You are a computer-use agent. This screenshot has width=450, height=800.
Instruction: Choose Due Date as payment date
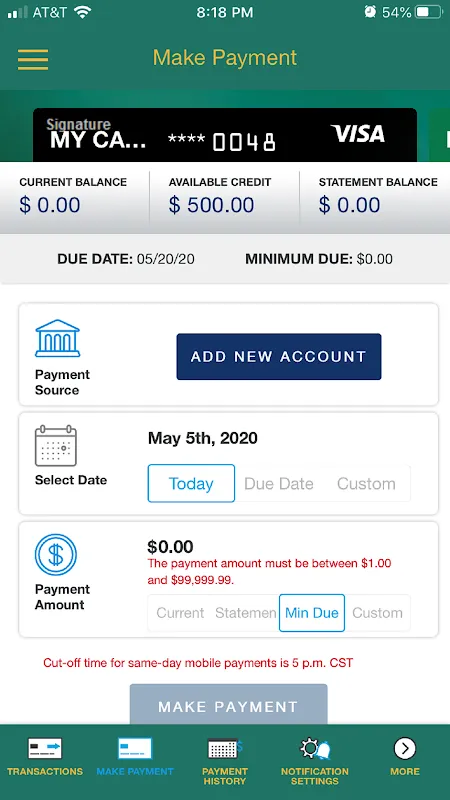click(x=279, y=483)
